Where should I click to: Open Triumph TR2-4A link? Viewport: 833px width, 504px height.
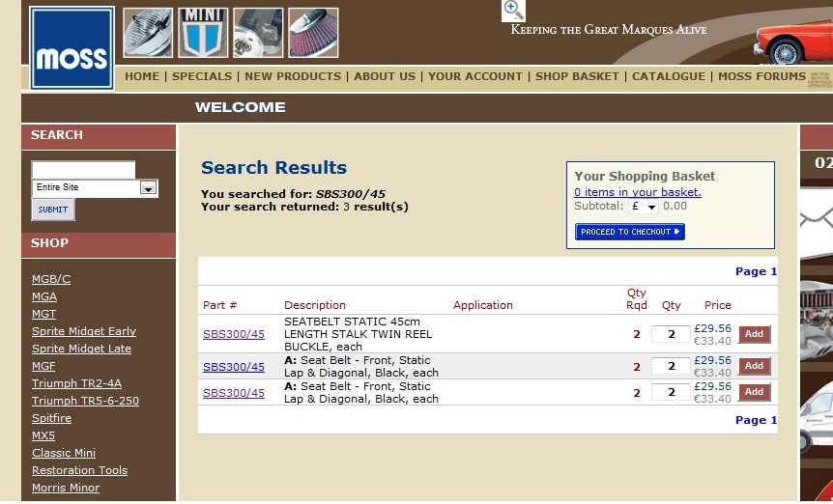click(76, 383)
